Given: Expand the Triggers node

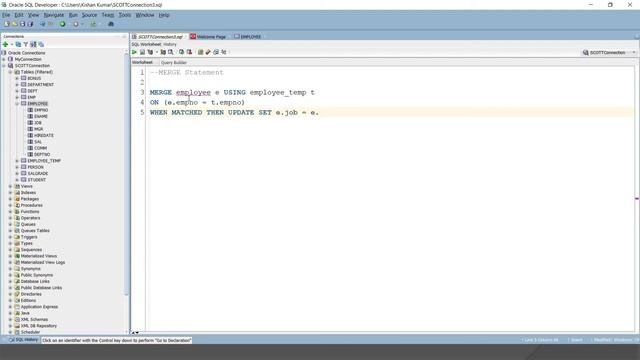Looking at the screenshot, I should [11, 237].
